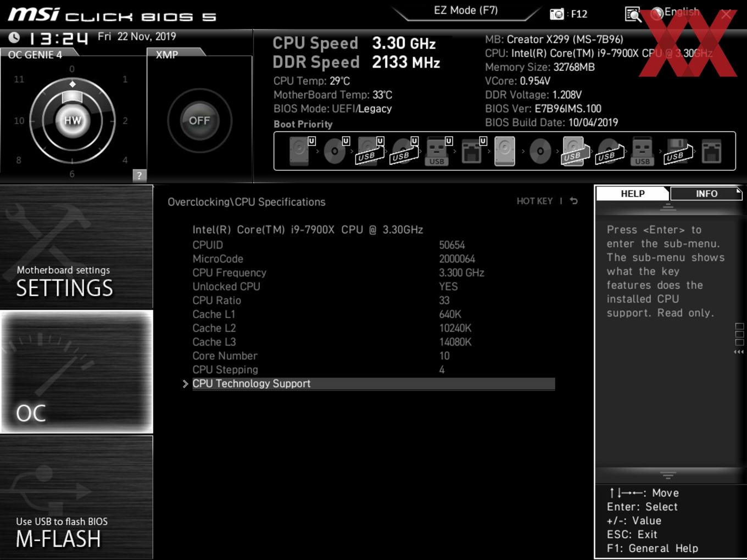747x560 pixels.
Task: Select the CPU Ratio row
Action: [x=374, y=300]
